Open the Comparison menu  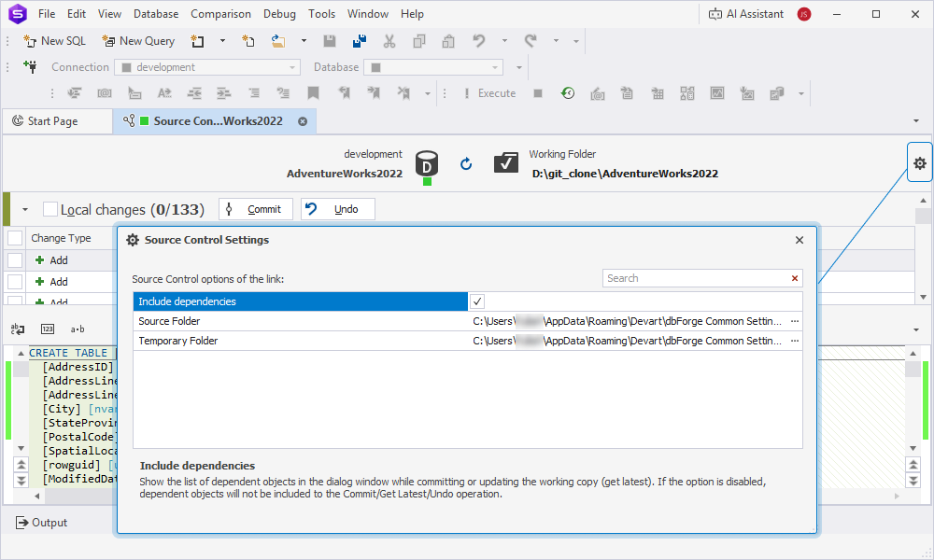(x=221, y=14)
